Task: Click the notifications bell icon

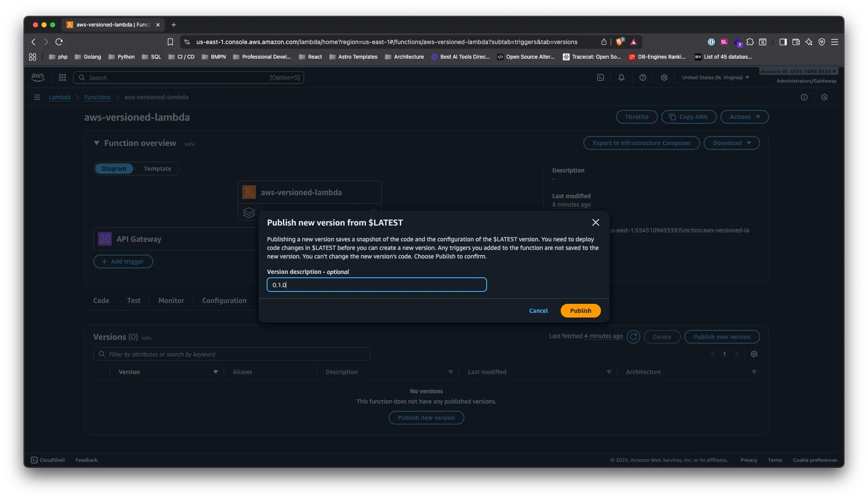Action: pyautogui.click(x=621, y=77)
